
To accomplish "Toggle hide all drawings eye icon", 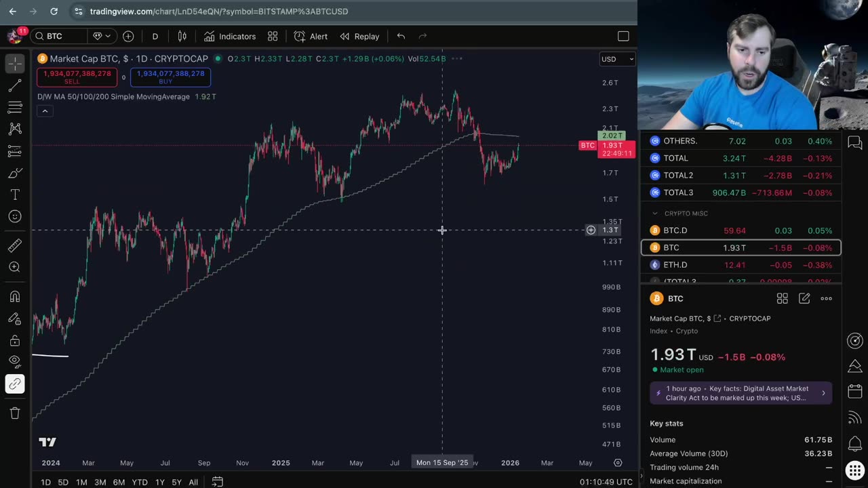I will [x=14, y=362].
